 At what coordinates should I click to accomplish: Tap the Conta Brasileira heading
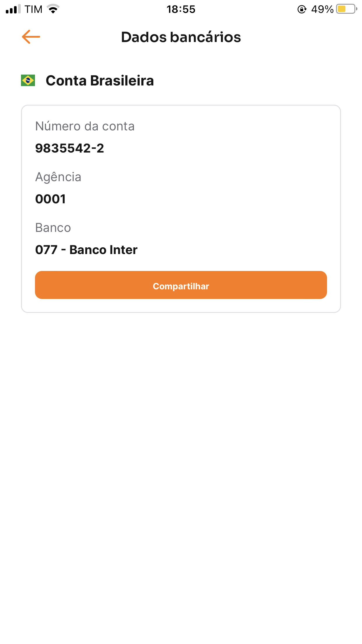click(x=100, y=80)
